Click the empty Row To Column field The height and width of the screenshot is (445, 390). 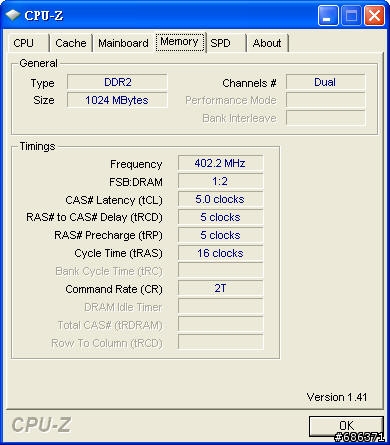click(220, 342)
